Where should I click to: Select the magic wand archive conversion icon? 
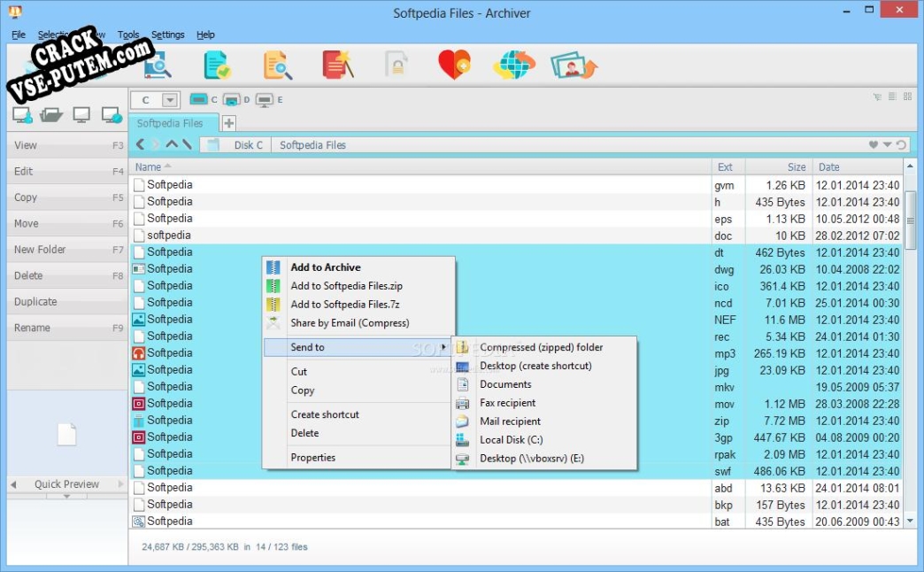point(338,65)
